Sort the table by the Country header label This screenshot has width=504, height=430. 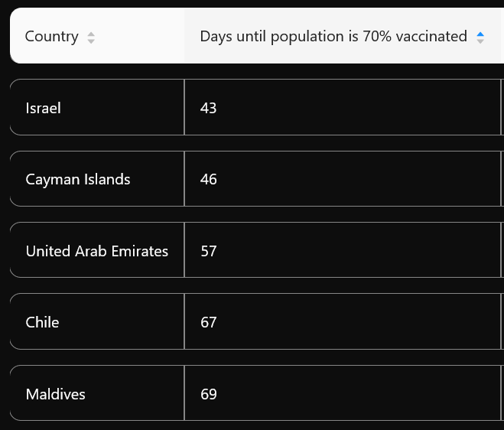pos(51,36)
